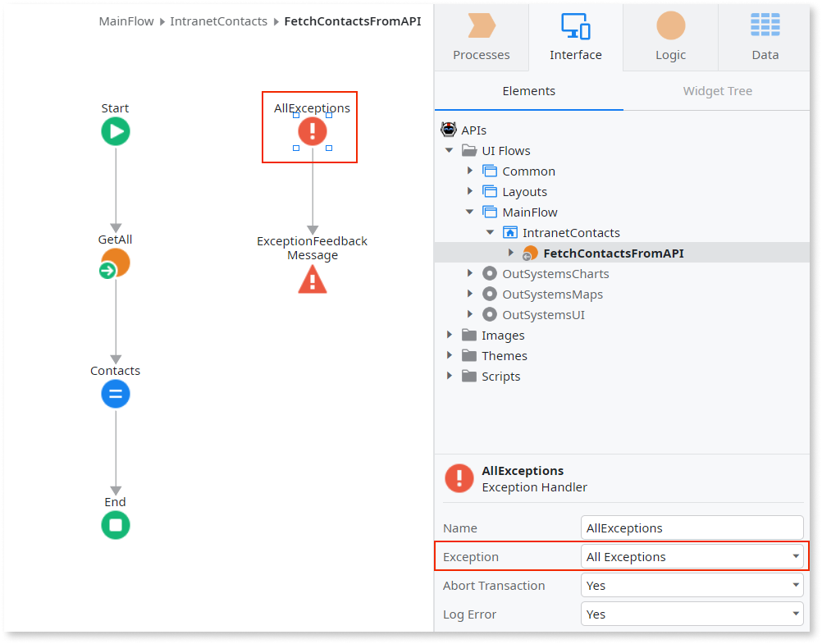Click the Name input field
The width and height of the screenshot is (822, 644).
(x=692, y=528)
